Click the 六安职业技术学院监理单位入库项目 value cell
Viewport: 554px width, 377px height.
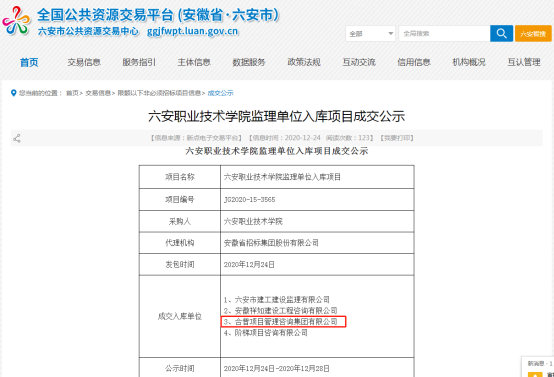click(317, 177)
